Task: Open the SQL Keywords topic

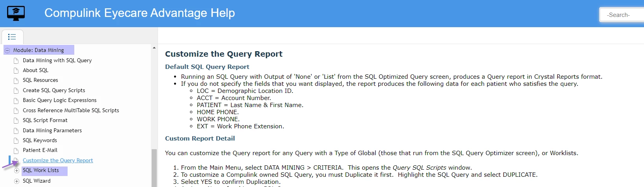Action: click(x=40, y=140)
